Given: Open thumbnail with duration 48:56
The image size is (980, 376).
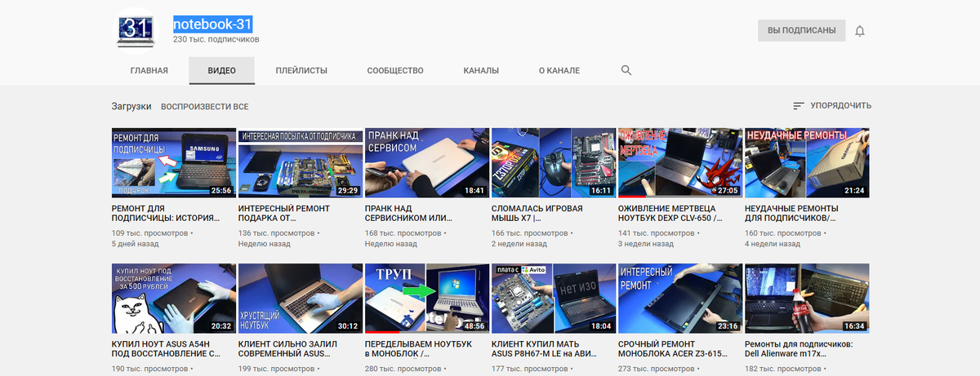Looking at the screenshot, I should click(x=427, y=299).
